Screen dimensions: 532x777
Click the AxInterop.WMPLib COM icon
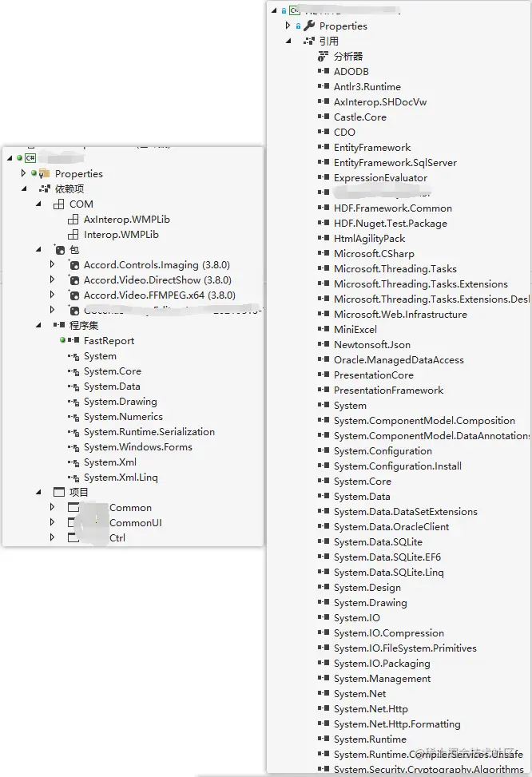73,219
